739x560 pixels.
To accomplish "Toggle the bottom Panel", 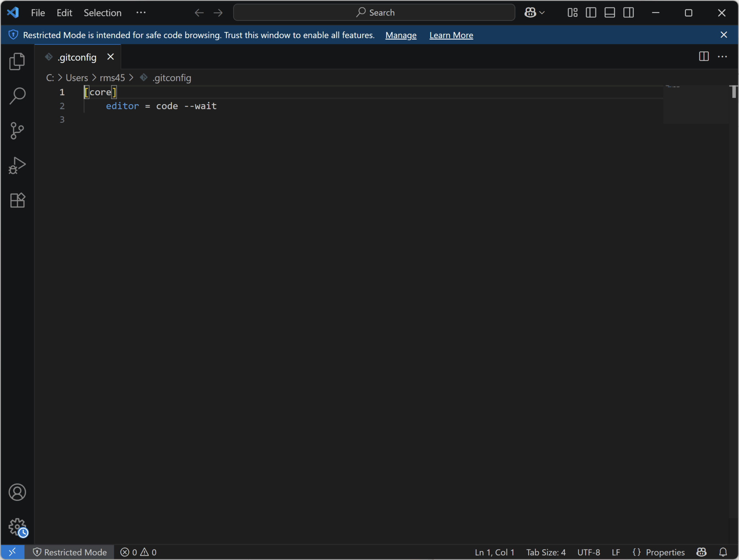I will point(610,12).
